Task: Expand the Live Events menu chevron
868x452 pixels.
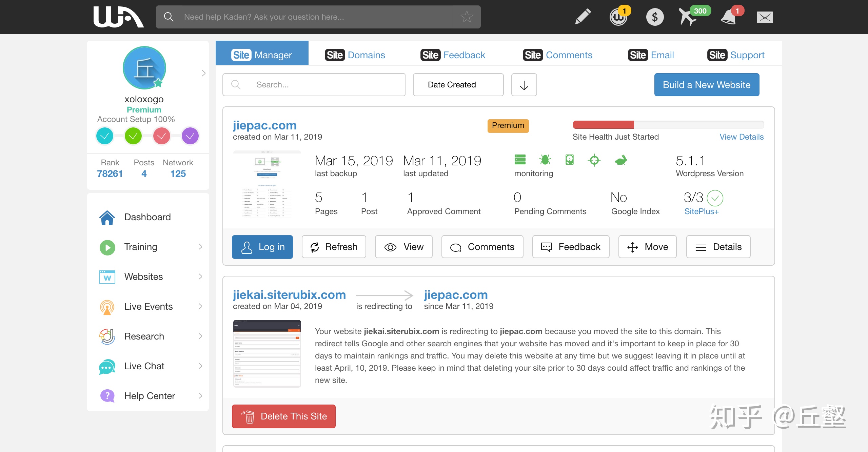Action: tap(200, 307)
